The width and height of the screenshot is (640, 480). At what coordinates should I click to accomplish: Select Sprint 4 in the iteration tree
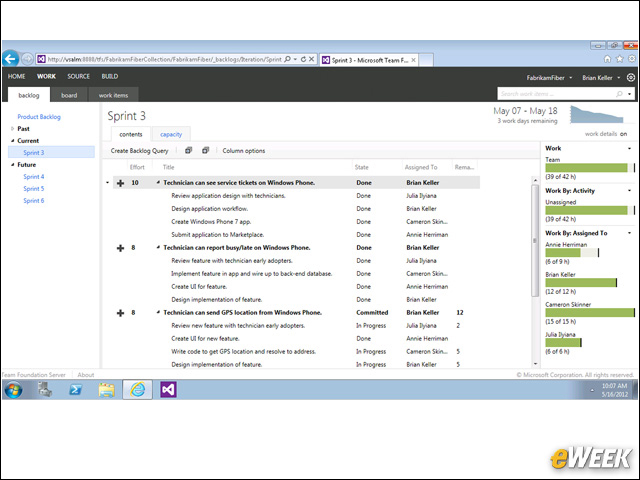tap(33, 177)
